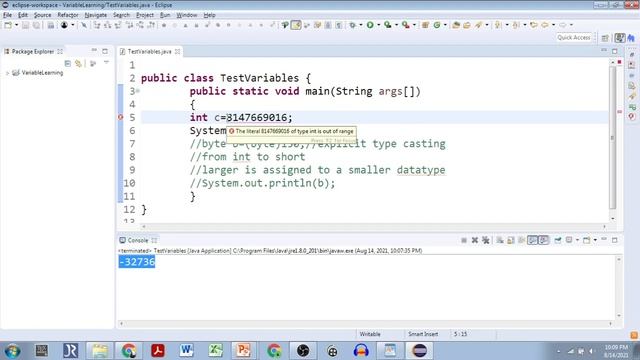The width and height of the screenshot is (640, 360).
Task: Click the New Java Class green icon
Action: (x=437, y=25)
